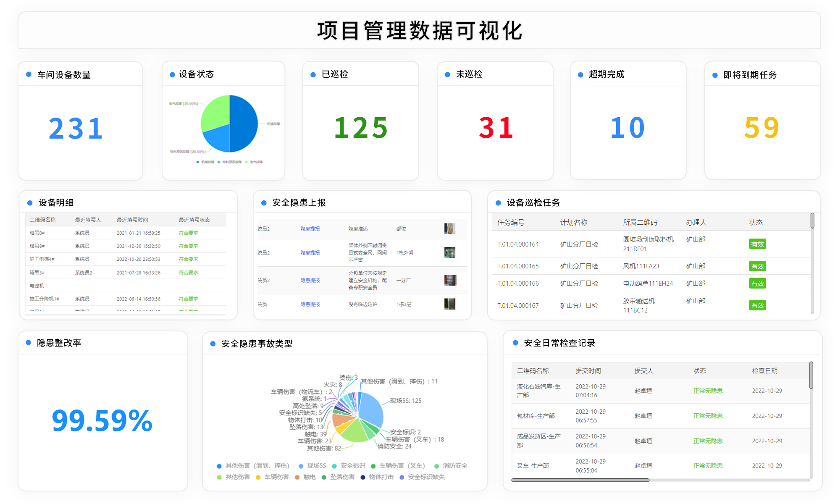
Task: Click the horizontal scrollbar under 安全日常检查记录
Action: [x=580, y=480]
